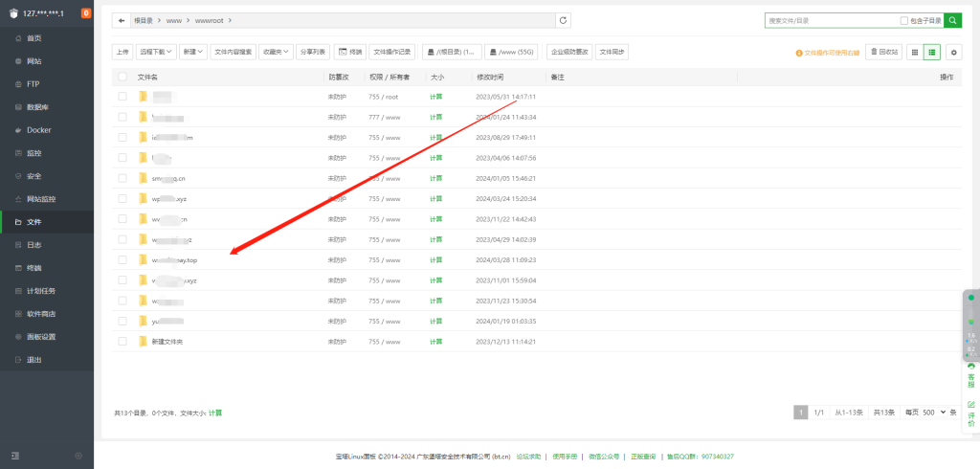Click the back arrow in the path bar

coord(121,20)
